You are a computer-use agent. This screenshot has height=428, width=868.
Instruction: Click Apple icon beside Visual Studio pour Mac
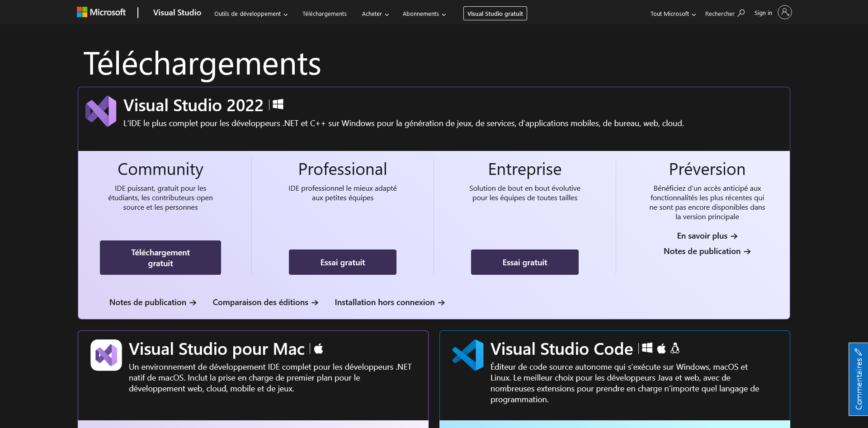(319, 348)
